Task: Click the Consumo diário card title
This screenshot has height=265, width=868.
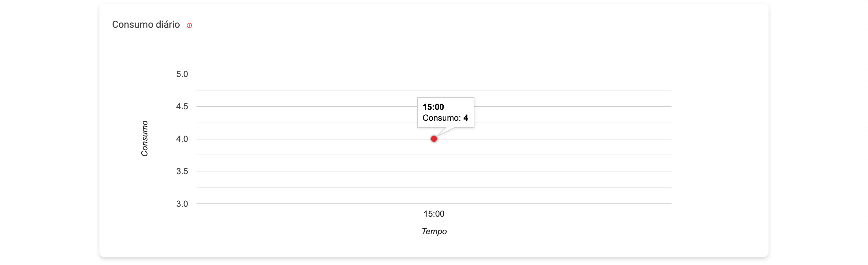Action: 146,25
